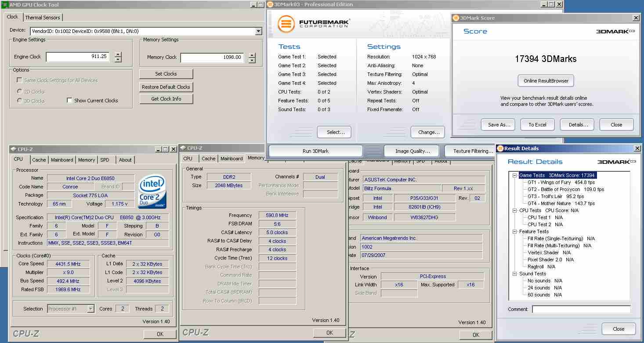Click the Comment input field
Screen dimensions: 644x343
coord(581,309)
